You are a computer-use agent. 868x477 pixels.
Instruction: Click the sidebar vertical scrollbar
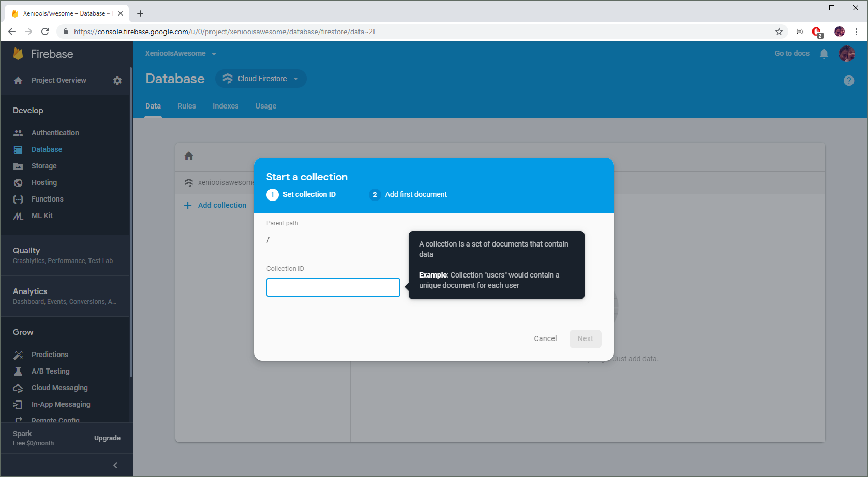coord(131,222)
